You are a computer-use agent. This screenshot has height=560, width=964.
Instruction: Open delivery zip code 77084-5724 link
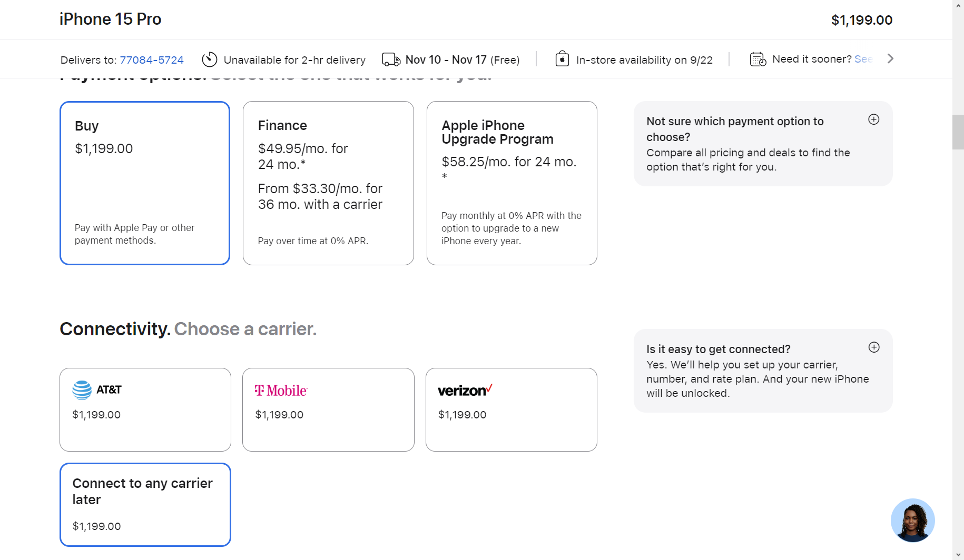152,60
